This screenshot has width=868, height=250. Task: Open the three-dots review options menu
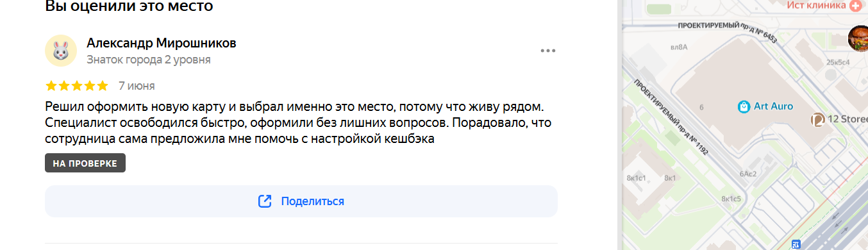(x=547, y=51)
